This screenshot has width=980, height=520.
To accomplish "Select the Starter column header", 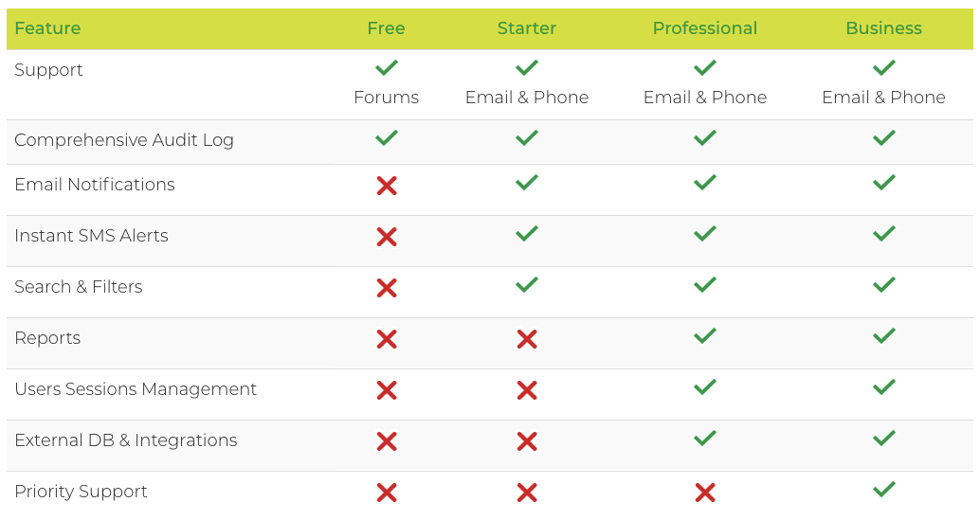I will (x=527, y=28).
